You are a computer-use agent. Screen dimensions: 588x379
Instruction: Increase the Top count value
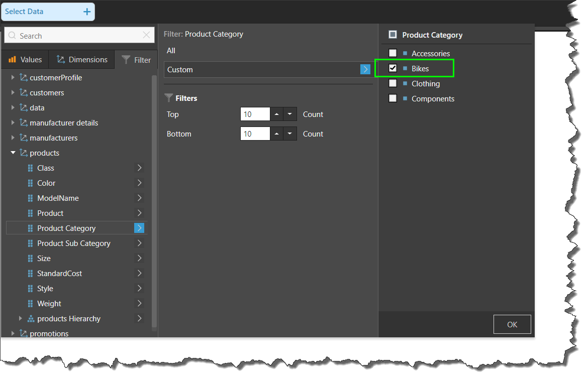pos(277,114)
